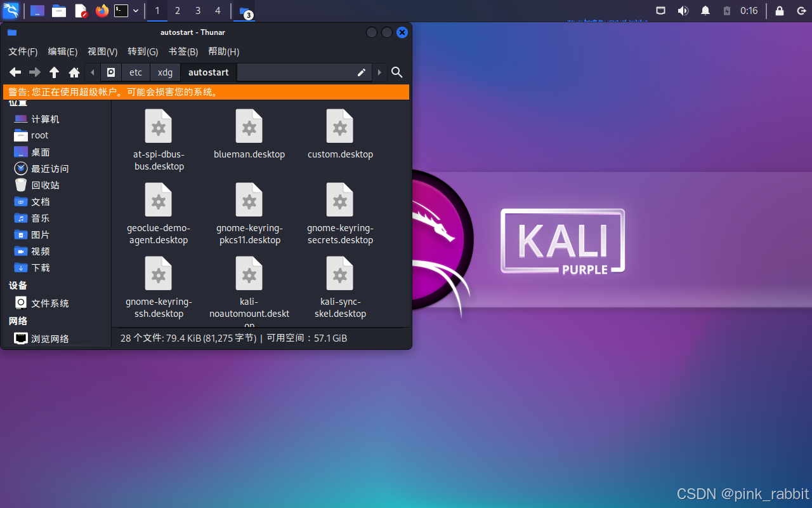
Task: Click the log out icon
Action: [x=801, y=11]
